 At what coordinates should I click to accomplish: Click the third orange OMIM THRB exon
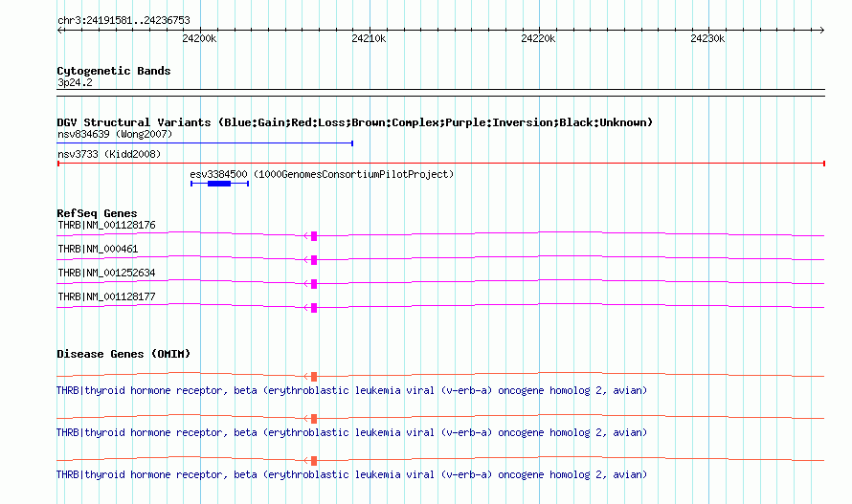tap(314, 461)
